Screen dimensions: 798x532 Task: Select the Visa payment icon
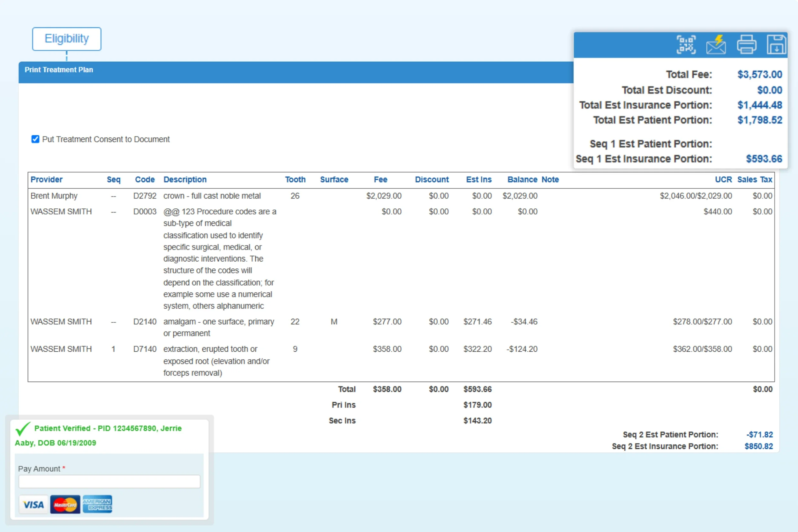[x=33, y=504]
